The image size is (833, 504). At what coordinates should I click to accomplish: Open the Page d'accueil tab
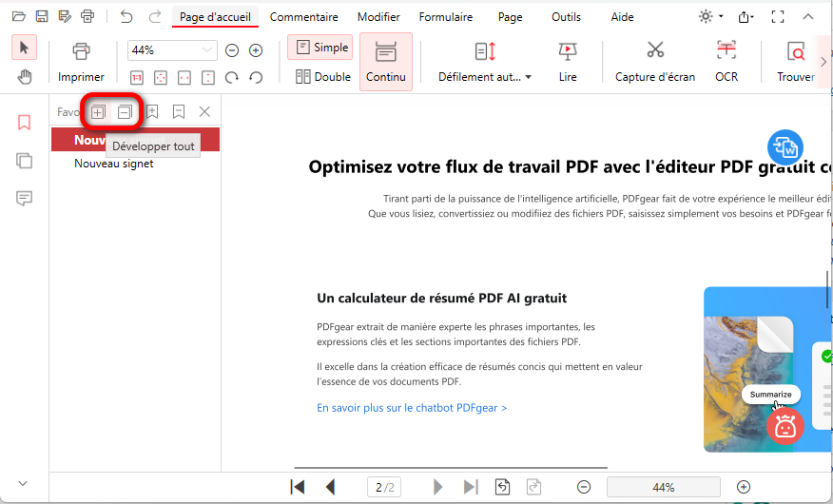click(x=215, y=17)
